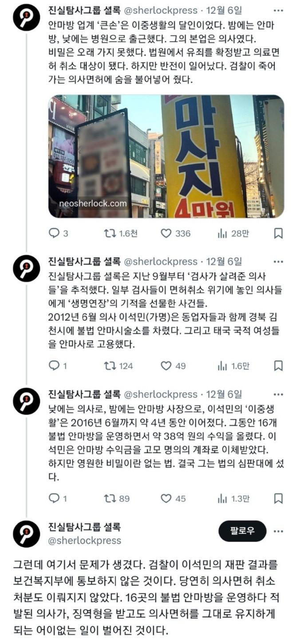Reply to the second tweet about 이석민(가명)

tap(57, 366)
